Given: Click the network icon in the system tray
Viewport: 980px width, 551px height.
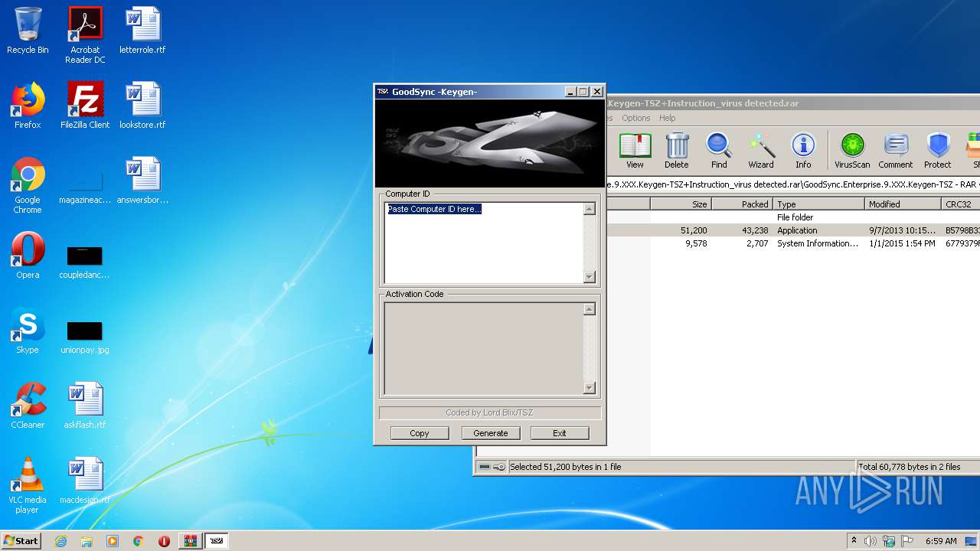Looking at the screenshot, I should coord(888,541).
